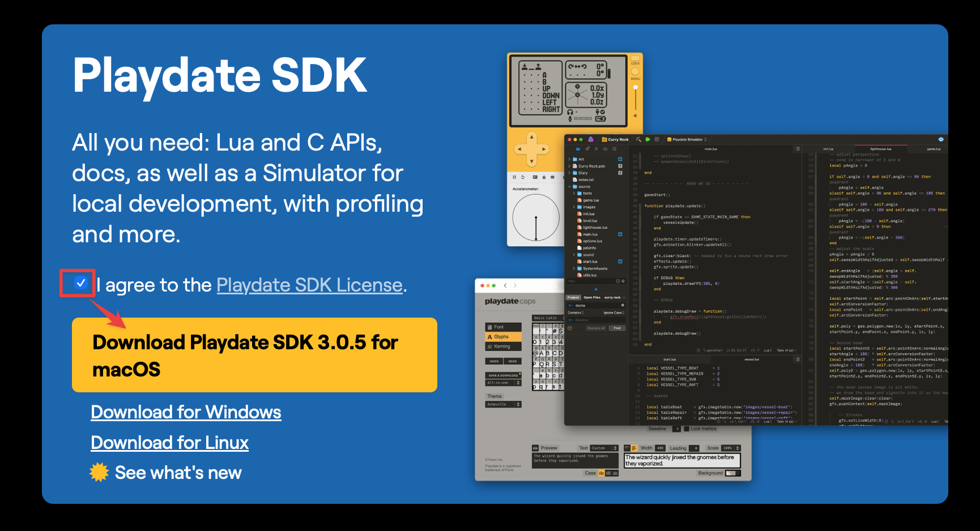Image resolution: width=980 pixels, height=531 pixels.
Task: Click the REDO button in Playdate Caps
Action: [x=513, y=361]
